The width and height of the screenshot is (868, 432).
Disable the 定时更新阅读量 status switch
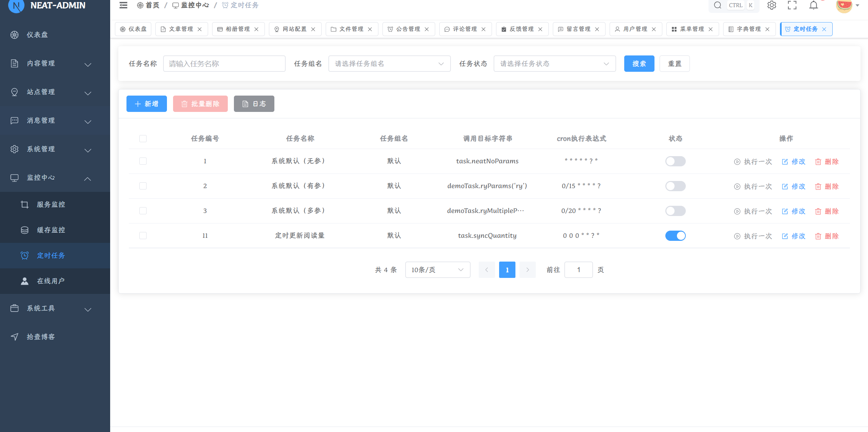coord(675,236)
